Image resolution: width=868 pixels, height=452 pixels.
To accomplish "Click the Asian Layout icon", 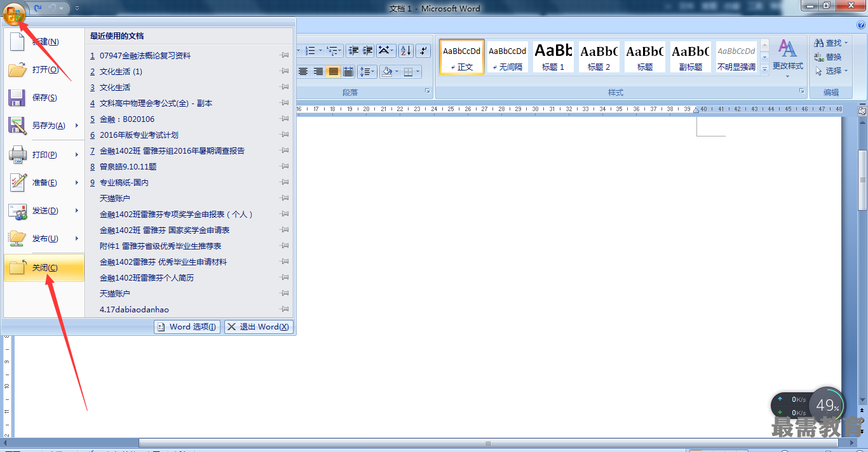I will tap(386, 50).
